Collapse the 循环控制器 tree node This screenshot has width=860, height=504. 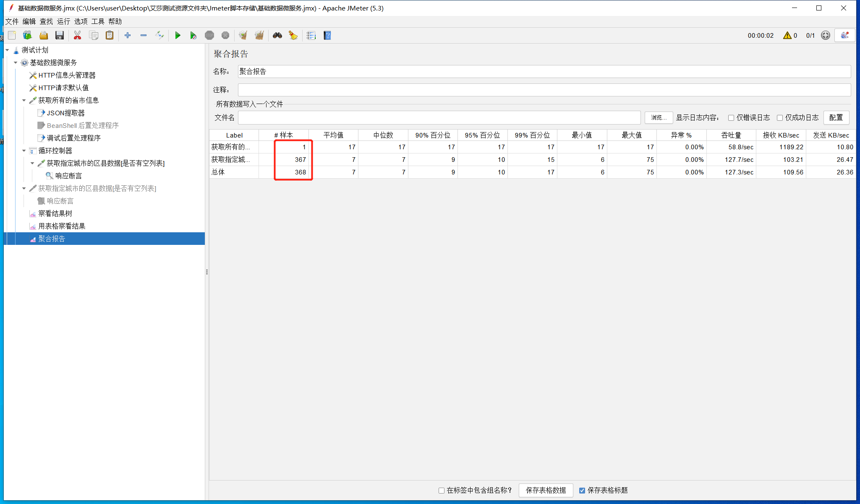click(24, 151)
